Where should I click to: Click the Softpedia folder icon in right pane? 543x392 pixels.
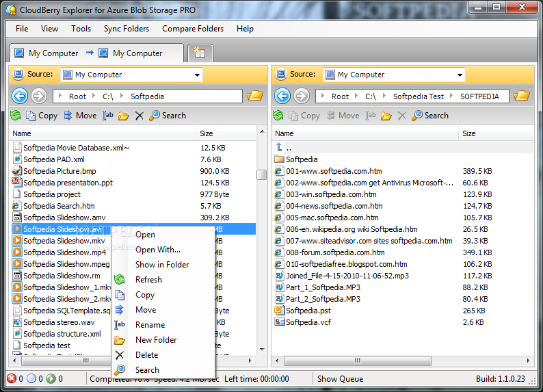pyautogui.click(x=279, y=159)
